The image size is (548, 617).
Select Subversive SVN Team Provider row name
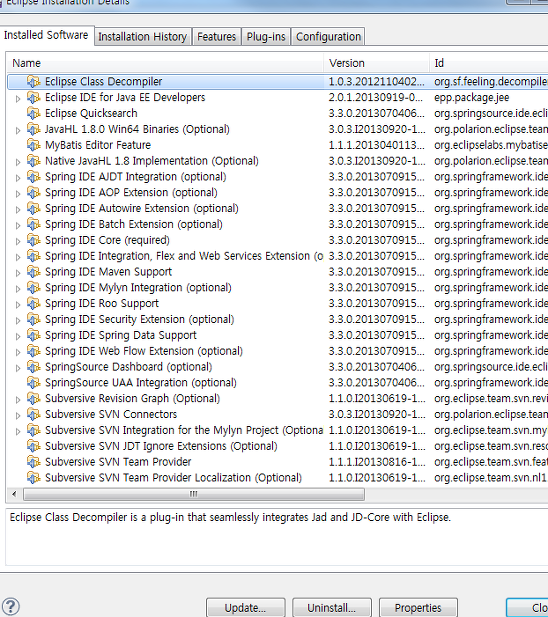click(x=118, y=462)
